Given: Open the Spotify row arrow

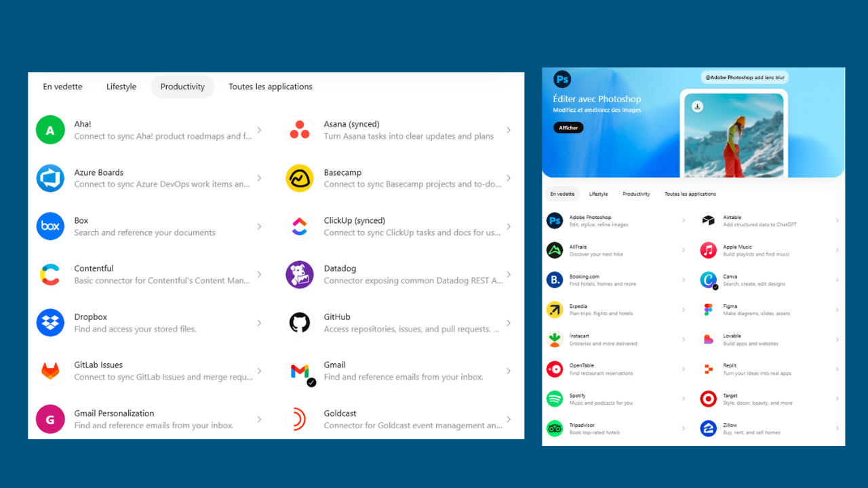Looking at the screenshot, I should point(684,399).
